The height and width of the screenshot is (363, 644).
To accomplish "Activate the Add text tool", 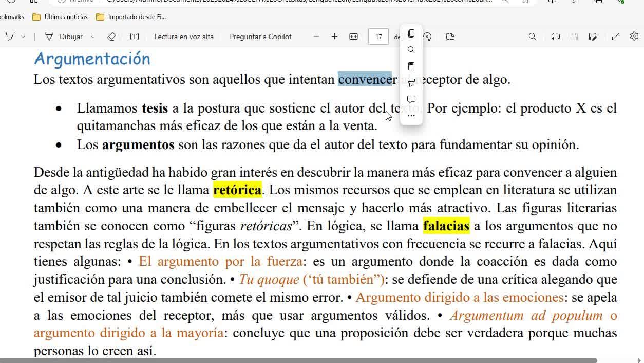I will (x=135, y=37).
